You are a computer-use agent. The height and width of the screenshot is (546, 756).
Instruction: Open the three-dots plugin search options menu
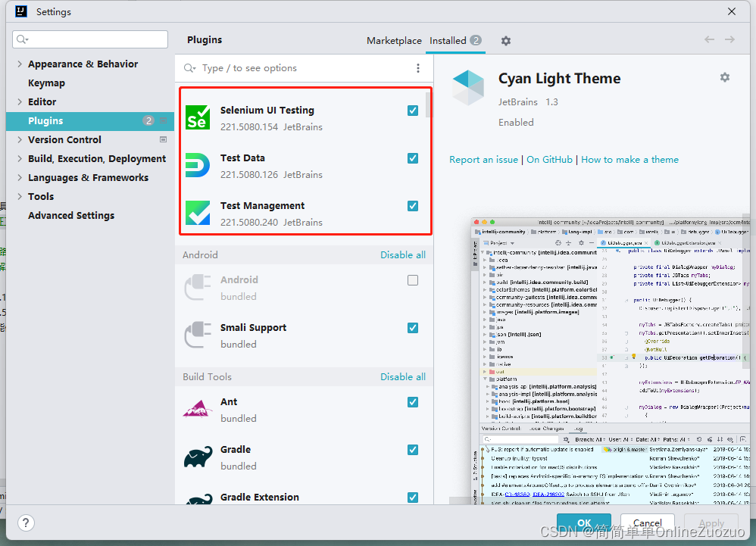click(x=418, y=68)
